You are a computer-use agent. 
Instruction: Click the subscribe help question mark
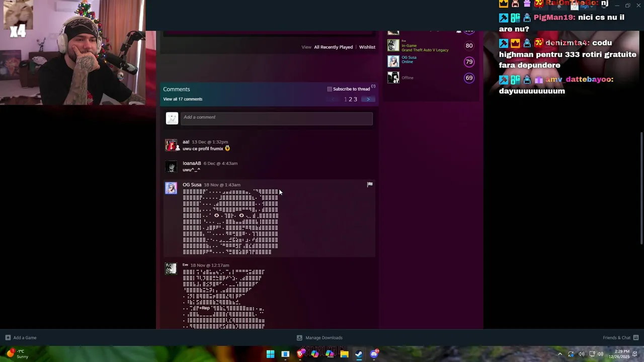coord(373,86)
